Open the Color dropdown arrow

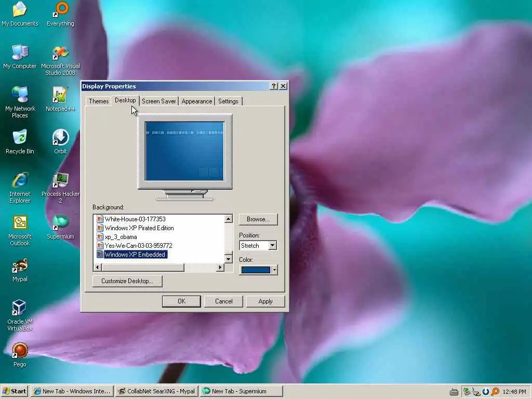pyautogui.click(x=274, y=270)
